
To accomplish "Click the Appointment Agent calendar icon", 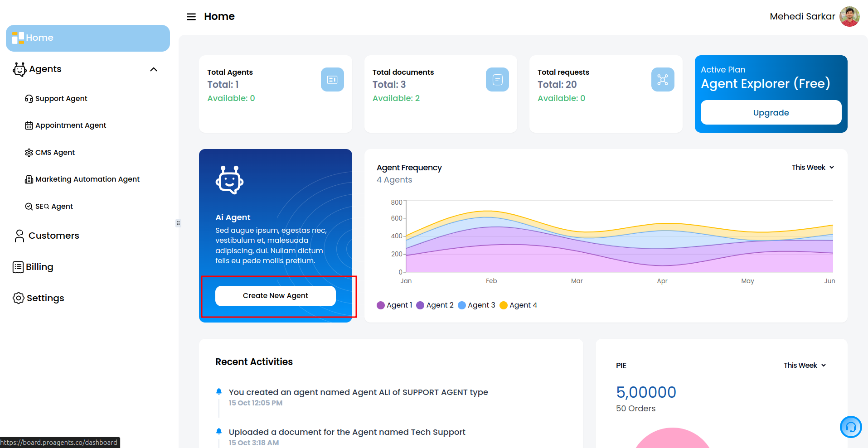I will [29, 125].
